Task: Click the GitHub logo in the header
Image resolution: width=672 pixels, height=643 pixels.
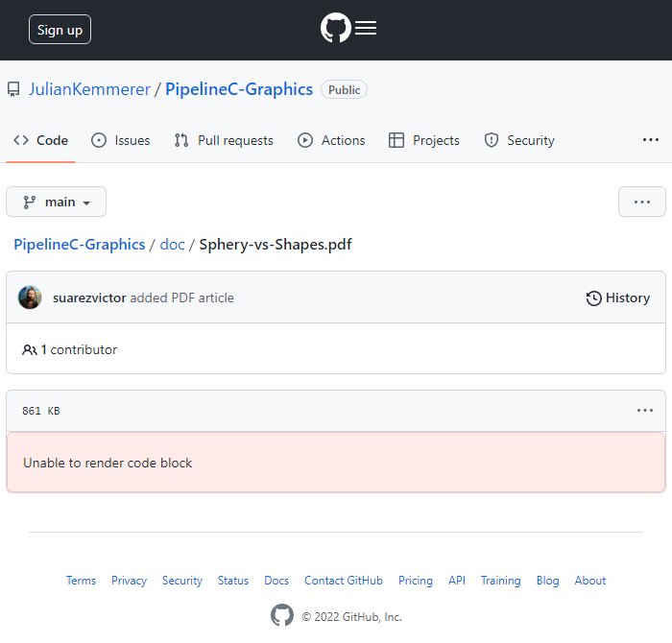Action: click(336, 28)
